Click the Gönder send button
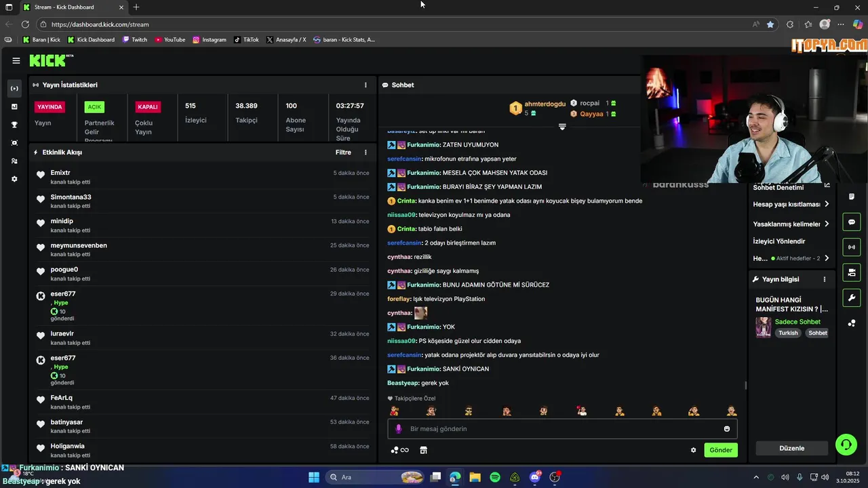The image size is (868, 488). point(720,450)
